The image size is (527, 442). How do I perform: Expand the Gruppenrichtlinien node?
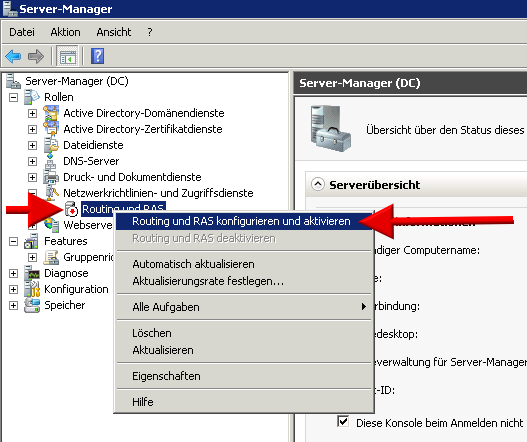[32, 257]
